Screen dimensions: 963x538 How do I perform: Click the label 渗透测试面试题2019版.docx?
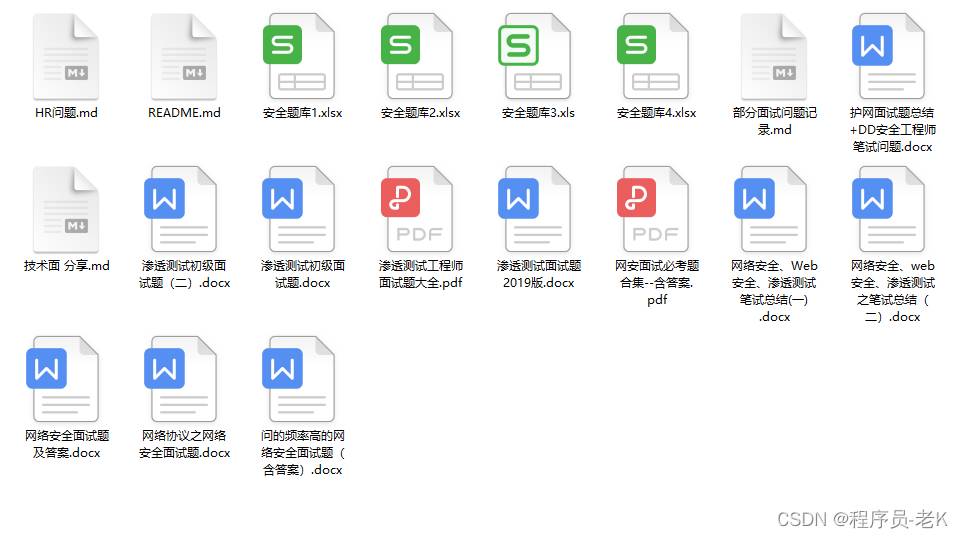click(539, 274)
